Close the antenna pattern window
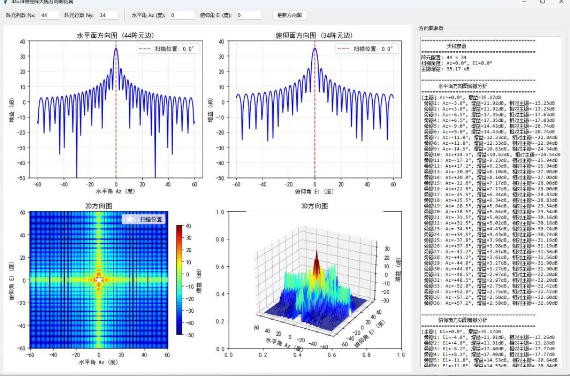 click(561, 2)
